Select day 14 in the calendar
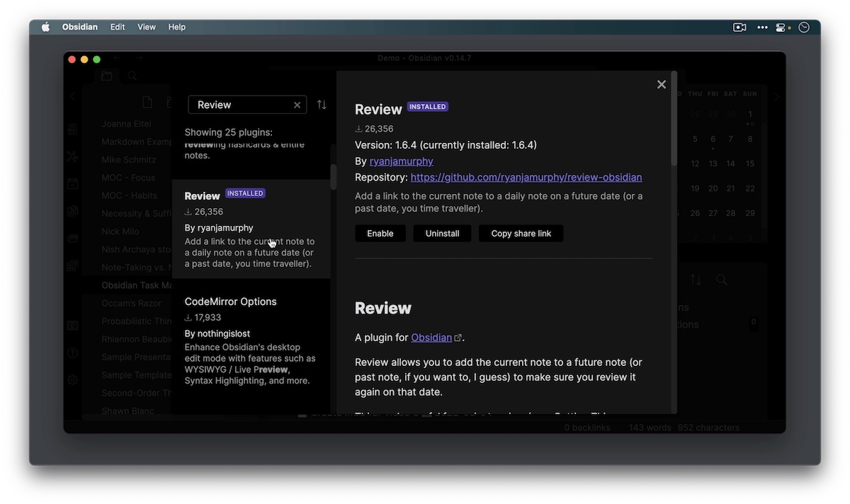Image resolution: width=850 pixels, height=504 pixels. pos(730,164)
